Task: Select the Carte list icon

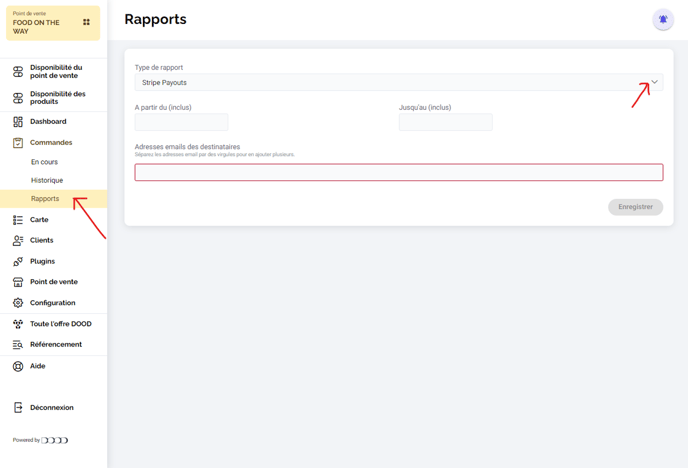Action: click(x=18, y=220)
